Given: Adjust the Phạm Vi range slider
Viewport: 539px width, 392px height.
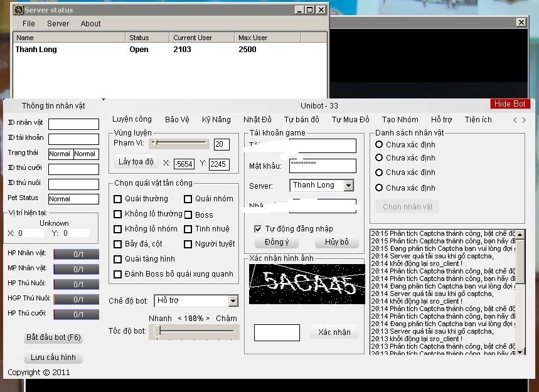Looking at the screenshot, I should [179, 143].
